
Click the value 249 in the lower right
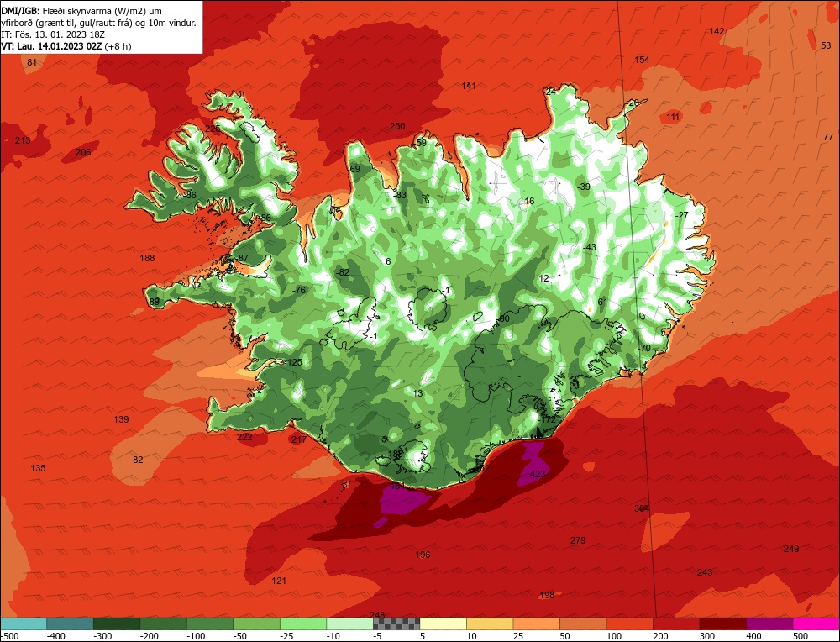point(791,548)
